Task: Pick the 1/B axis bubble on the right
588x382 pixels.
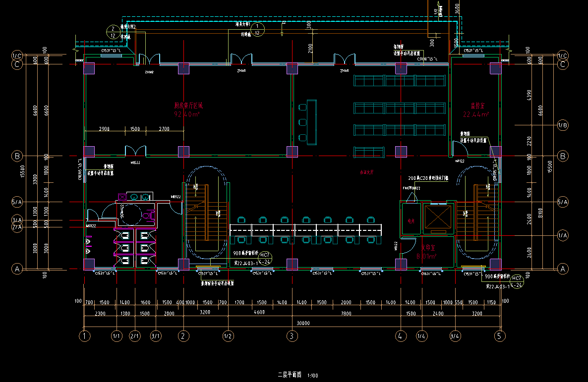Action: click(x=563, y=125)
